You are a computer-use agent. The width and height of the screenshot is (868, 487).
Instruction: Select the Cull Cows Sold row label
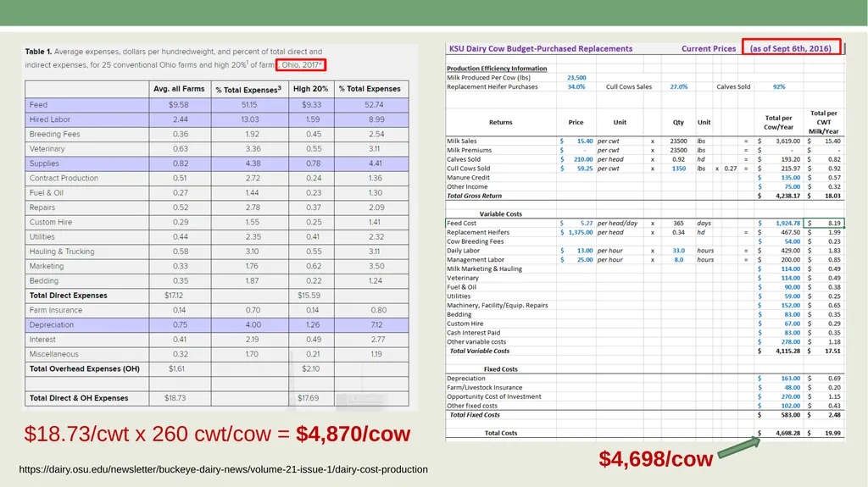[x=468, y=169]
